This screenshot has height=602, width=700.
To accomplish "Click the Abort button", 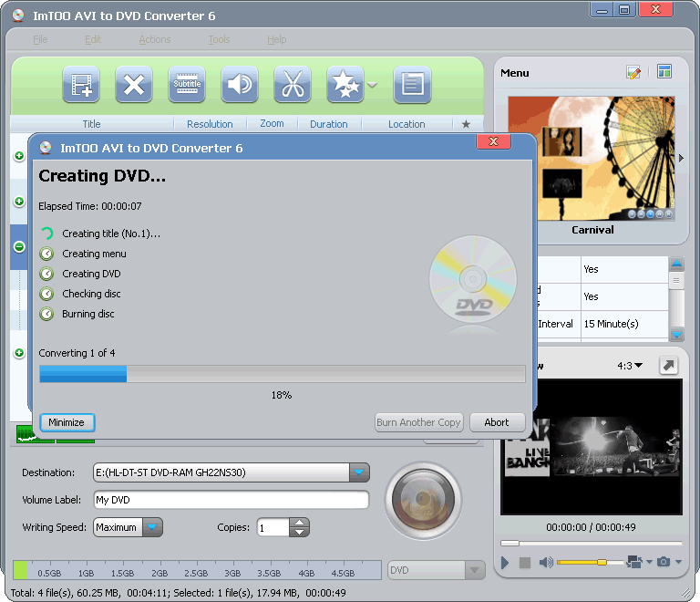I will (497, 422).
